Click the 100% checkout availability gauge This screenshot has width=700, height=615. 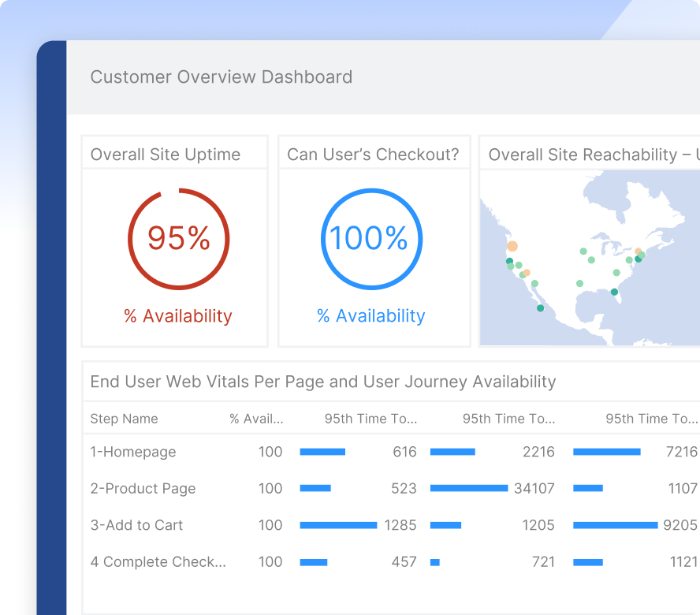[x=371, y=239]
